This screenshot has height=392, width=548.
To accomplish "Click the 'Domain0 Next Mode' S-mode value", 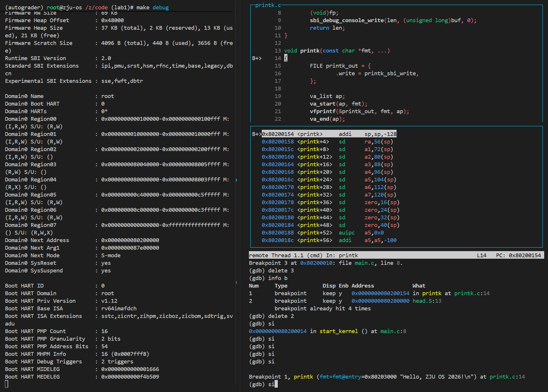I will [x=111, y=256].
